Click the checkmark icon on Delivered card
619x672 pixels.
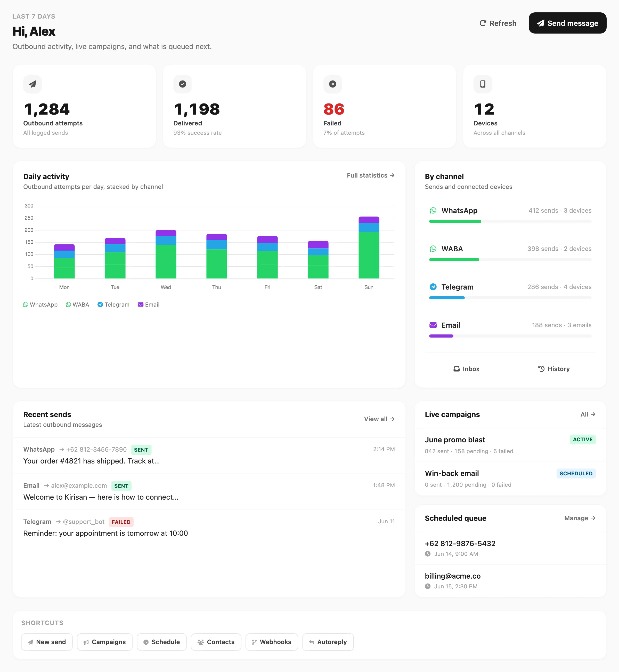(x=183, y=84)
